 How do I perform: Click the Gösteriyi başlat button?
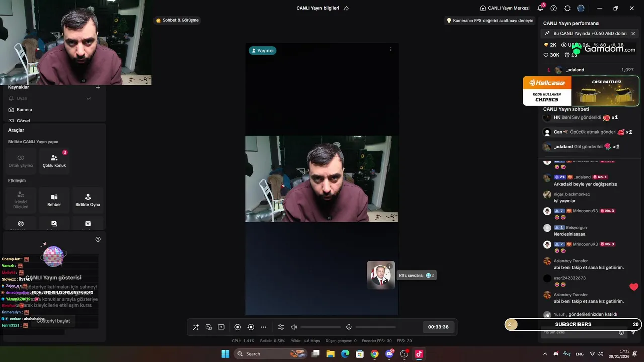pos(53,321)
